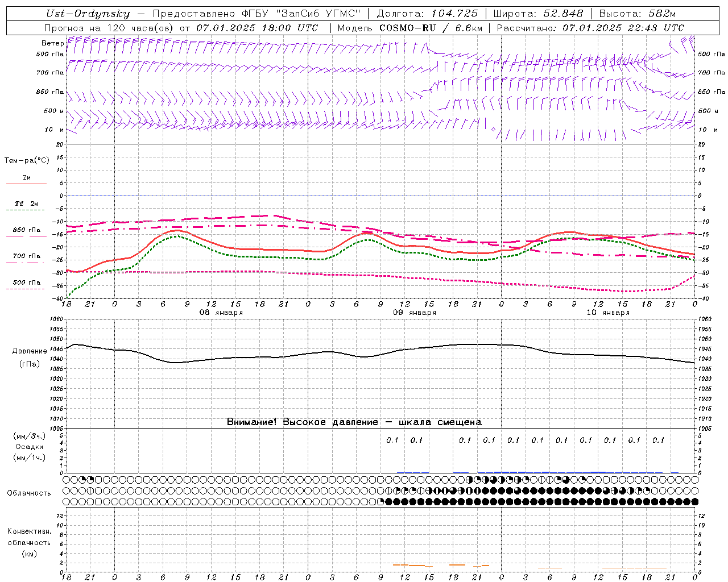Image resolution: width=728 pixels, height=582 pixels.
Task: Click the 'Долгота: 104.725' value
Action: [x=427, y=14]
